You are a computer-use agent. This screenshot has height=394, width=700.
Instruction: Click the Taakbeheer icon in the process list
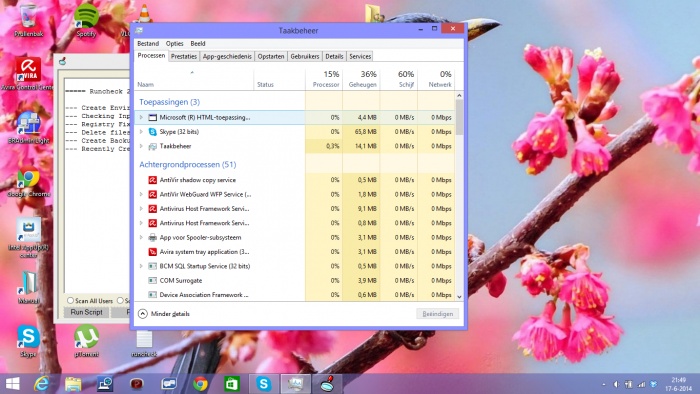point(153,146)
